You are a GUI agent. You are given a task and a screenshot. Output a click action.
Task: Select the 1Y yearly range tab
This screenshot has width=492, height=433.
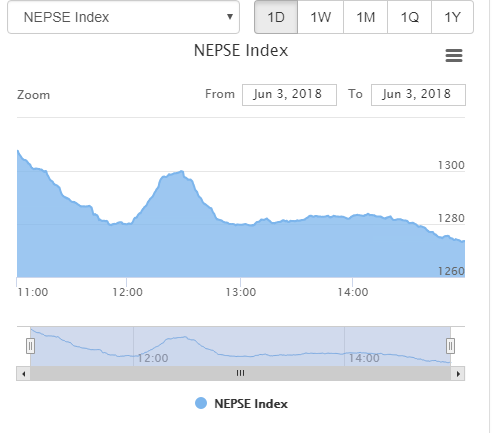point(452,17)
